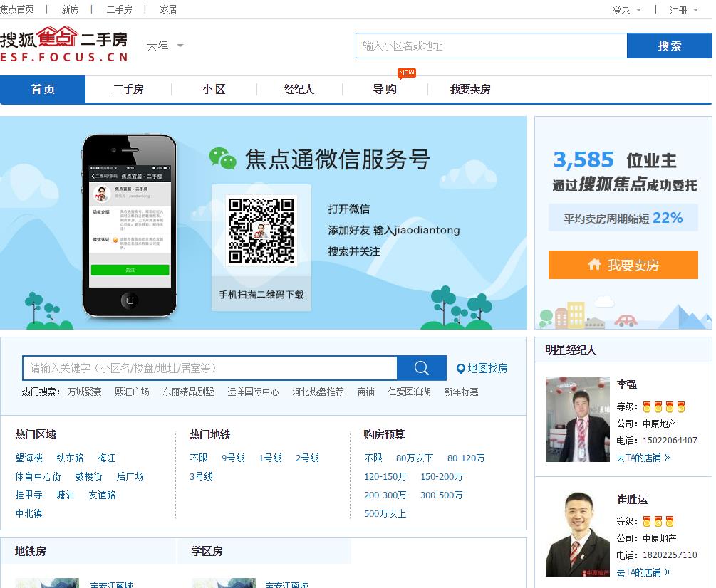Click the map pin icon for 地图找房
This screenshot has height=588, width=716.
pos(461,369)
